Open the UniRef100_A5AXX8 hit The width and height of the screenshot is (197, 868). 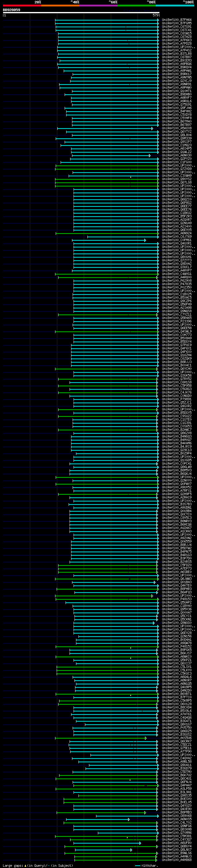coord(177,128)
